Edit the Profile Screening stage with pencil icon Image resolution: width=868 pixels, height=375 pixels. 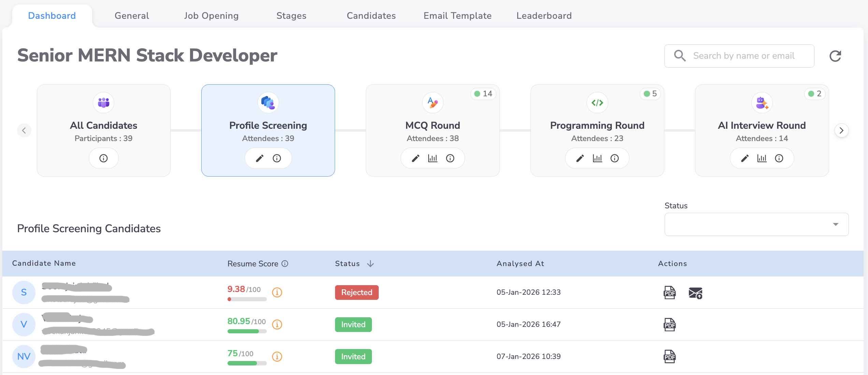(x=260, y=158)
